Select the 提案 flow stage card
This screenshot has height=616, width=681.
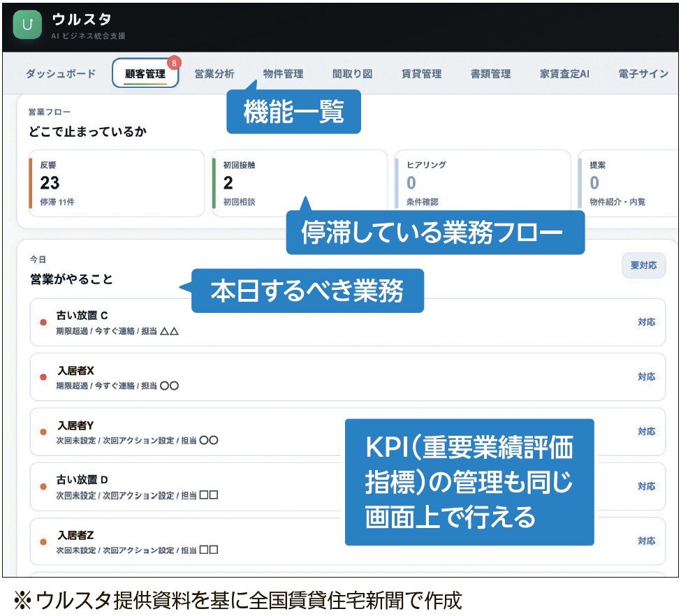point(629,183)
